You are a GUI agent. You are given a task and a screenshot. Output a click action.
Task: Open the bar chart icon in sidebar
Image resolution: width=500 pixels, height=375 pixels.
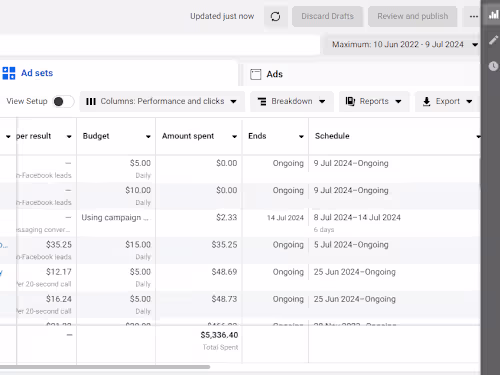pos(493,15)
